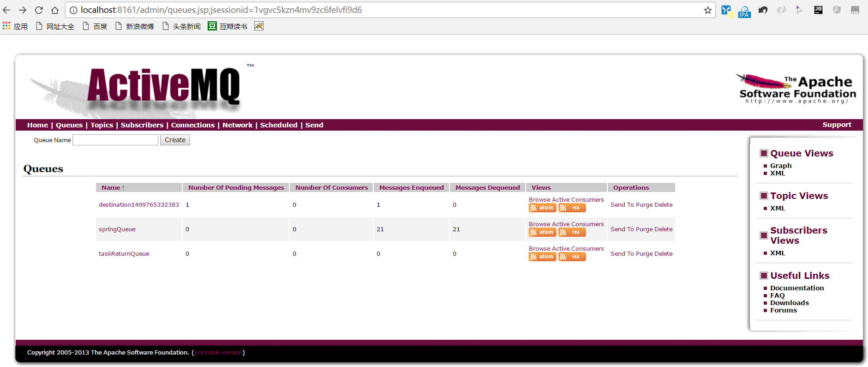Purge the destination1499765332383 queue

(644, 205)
